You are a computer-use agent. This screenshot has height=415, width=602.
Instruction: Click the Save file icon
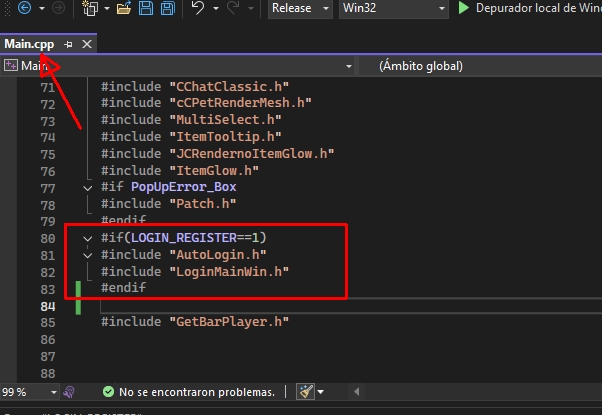coord(146,8)
